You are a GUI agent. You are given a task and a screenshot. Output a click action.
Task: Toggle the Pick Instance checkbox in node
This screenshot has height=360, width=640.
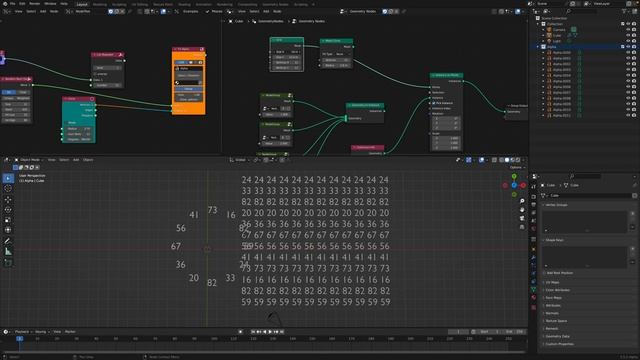(x=434, y=103)
